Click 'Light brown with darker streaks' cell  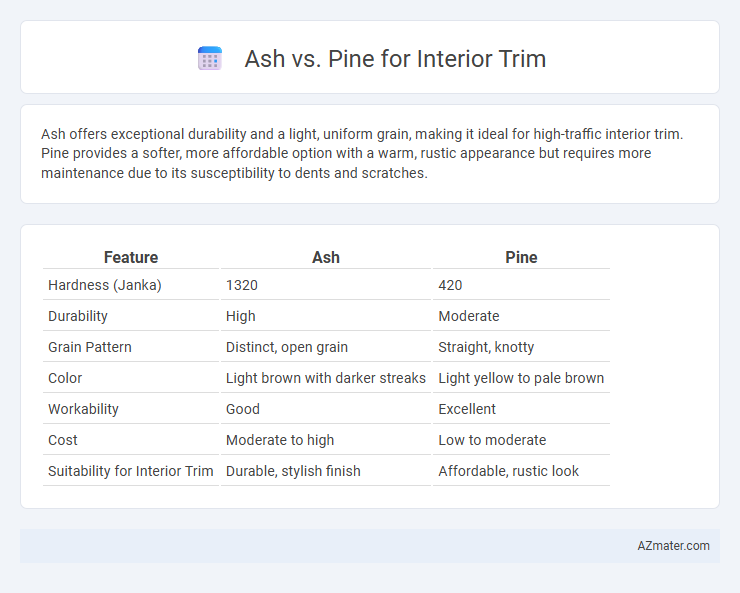(x=326, y=378)
